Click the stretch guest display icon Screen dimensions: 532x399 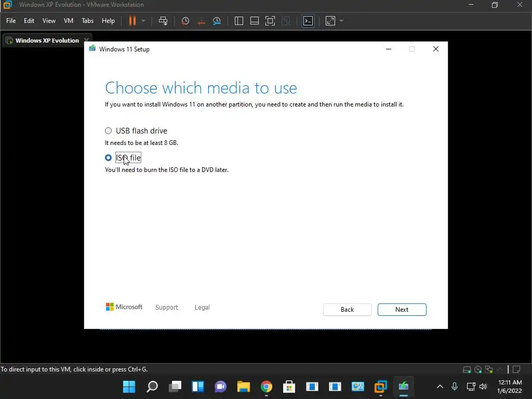click(x=330, y=21)
